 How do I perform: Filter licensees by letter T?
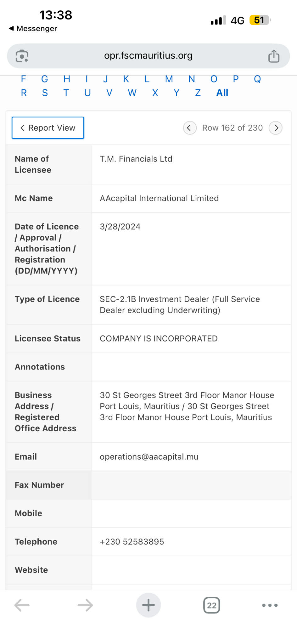66,93
